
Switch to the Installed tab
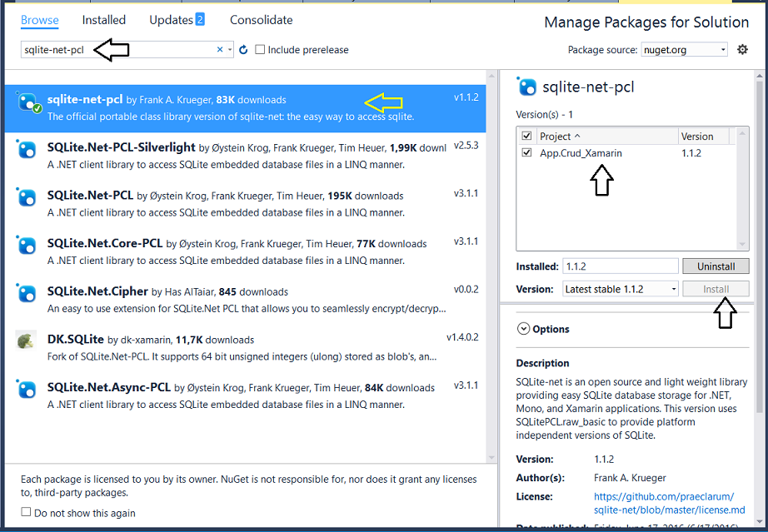[104, 20]
